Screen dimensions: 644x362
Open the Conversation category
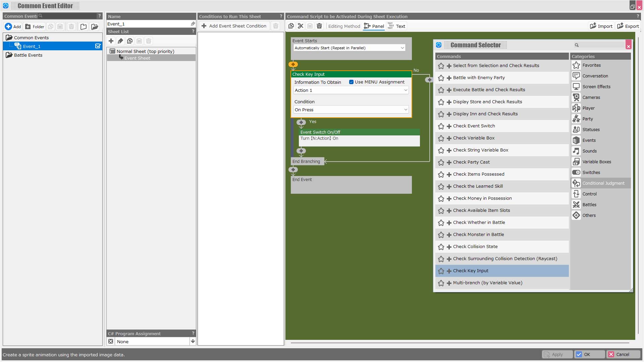point(601,76)
